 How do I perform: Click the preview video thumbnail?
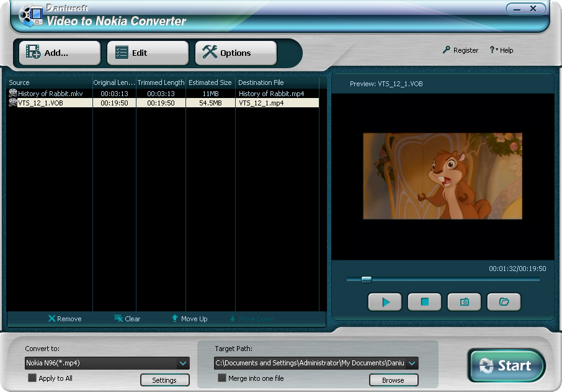point(442,176)
